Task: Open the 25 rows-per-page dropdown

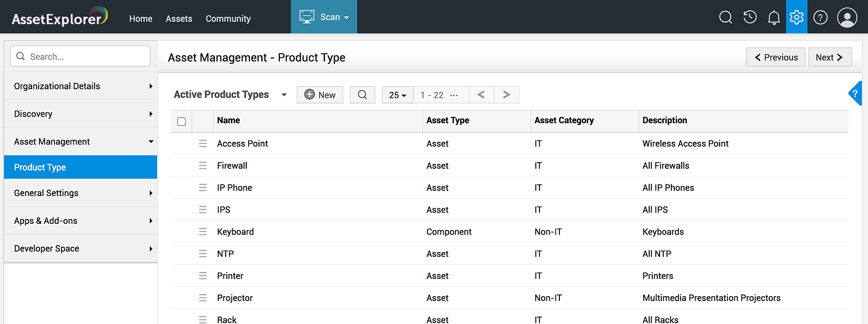Action: coord(398,95)
